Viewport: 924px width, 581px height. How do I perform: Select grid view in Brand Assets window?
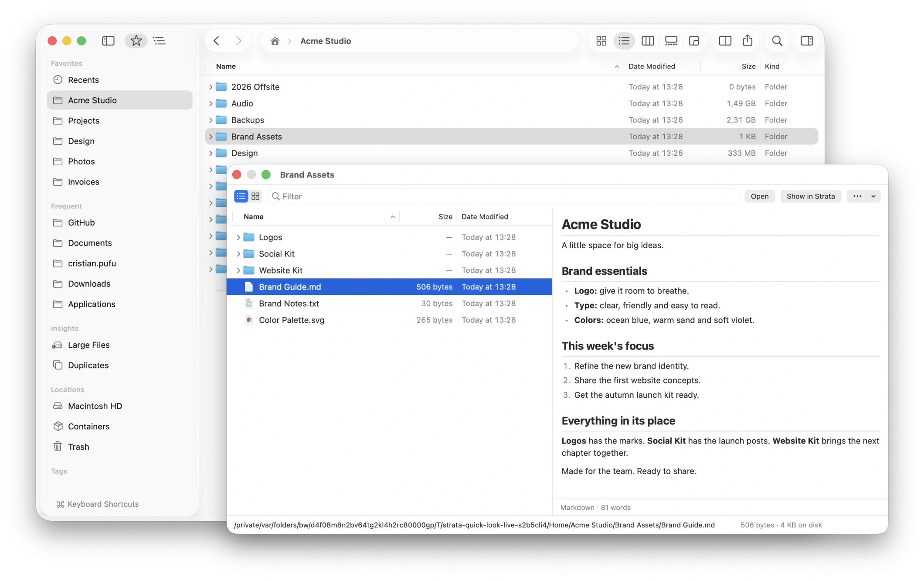coord(255,196)
